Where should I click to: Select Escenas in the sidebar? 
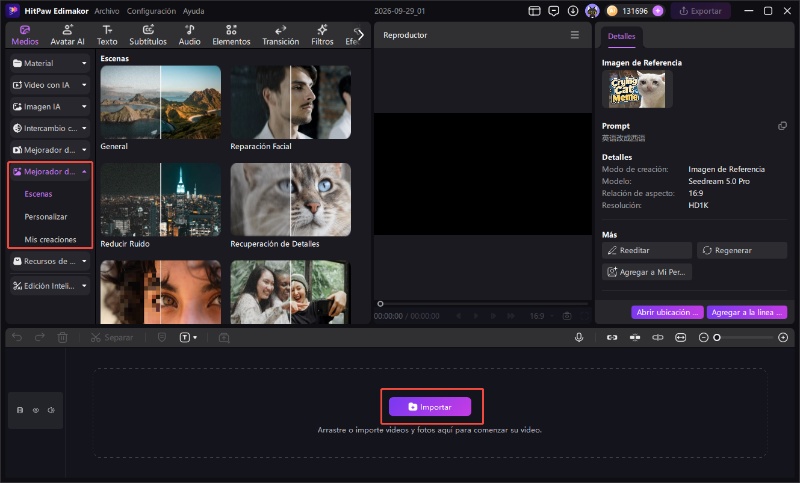click(x=38, y=194)
